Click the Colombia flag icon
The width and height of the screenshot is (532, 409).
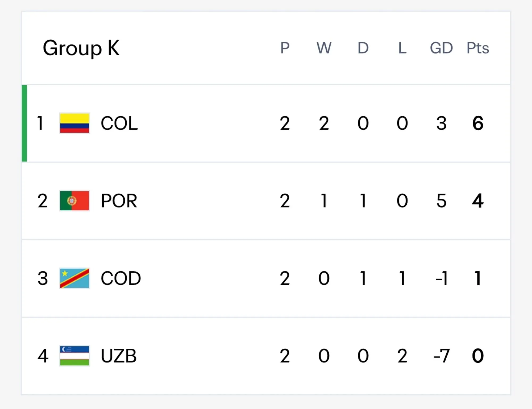pos(74,123)
